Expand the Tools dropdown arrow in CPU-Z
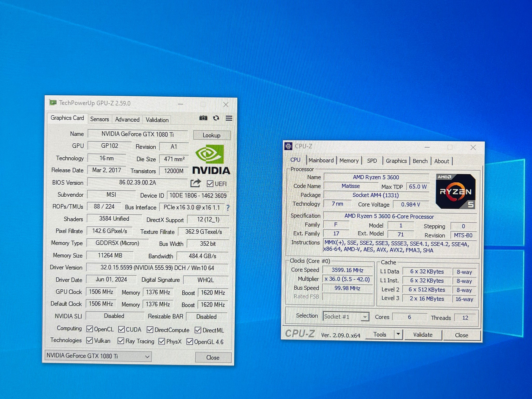The height and width of the screenshot is (399, 532). 398,335
